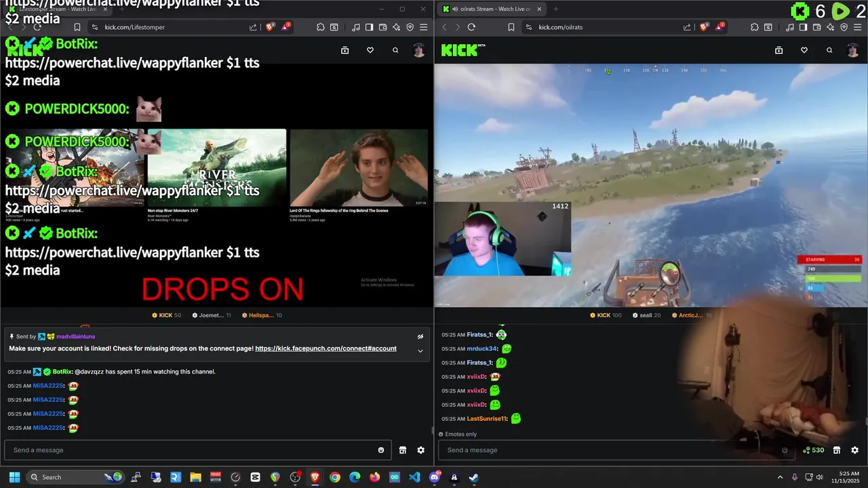View site information for kick.com/oilrats
This screenshot has height=488, width=868.
[529, 27]
